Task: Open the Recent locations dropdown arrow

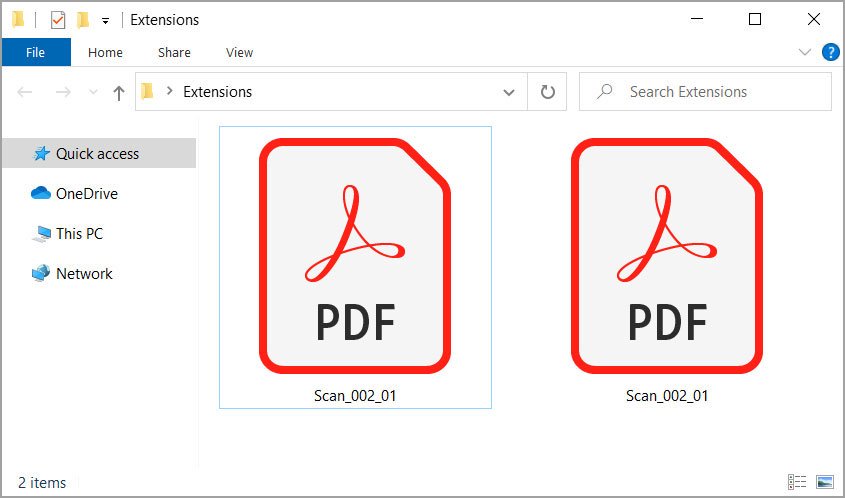Action: [x=93, y=92]
